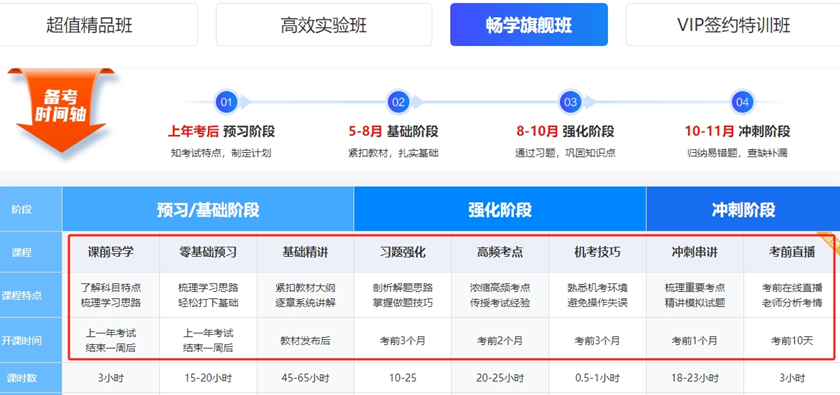The height and width of the screenshot is (395, 840).
Task: Click the 02 timeline step circle
Action: coord(398,102)
